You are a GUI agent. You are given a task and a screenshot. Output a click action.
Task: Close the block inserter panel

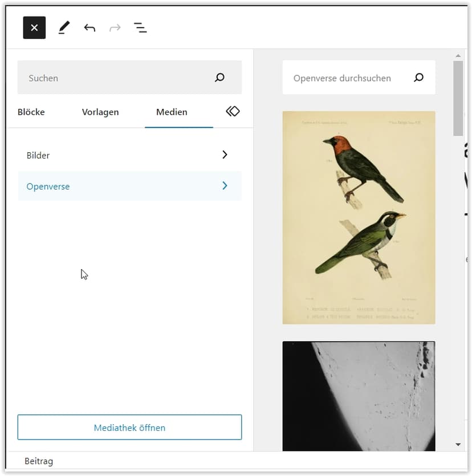click(x=34, y=27)
